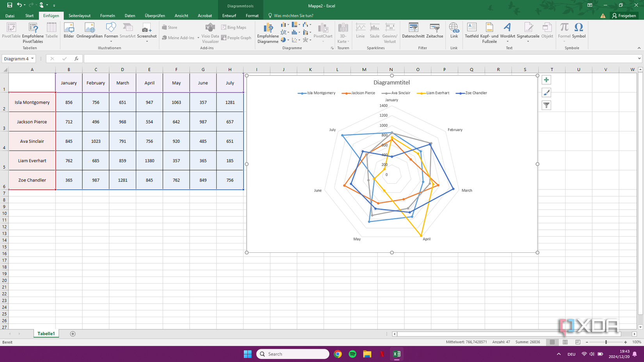Insert a PivotTable

pyautogui.click(x=11, y=32)
